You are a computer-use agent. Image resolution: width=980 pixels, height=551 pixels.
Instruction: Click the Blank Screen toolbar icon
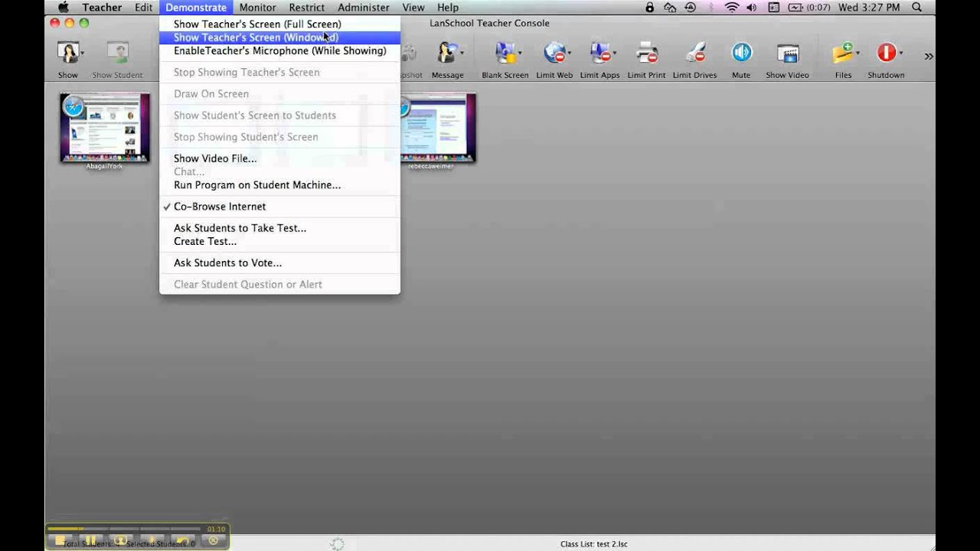505,53
